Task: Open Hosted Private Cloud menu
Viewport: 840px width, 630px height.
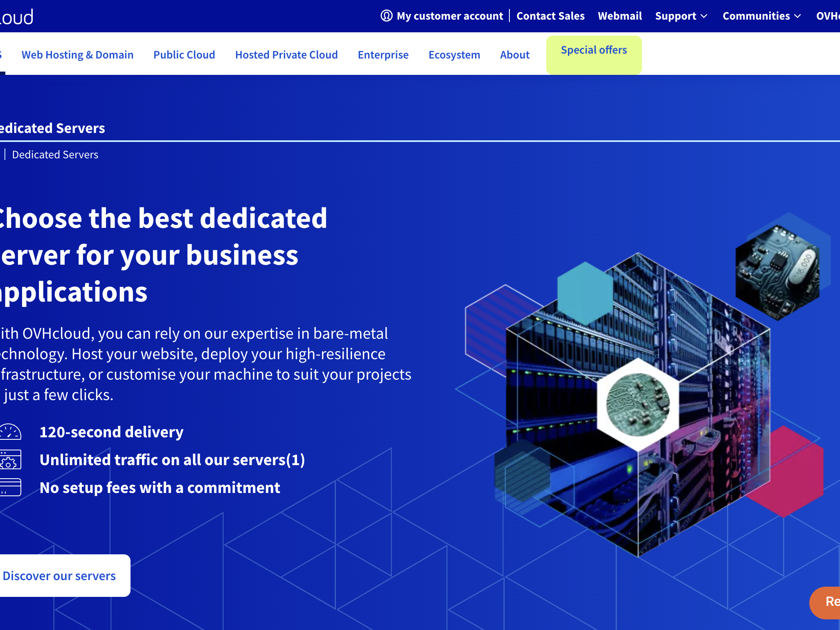Action: 286,55
